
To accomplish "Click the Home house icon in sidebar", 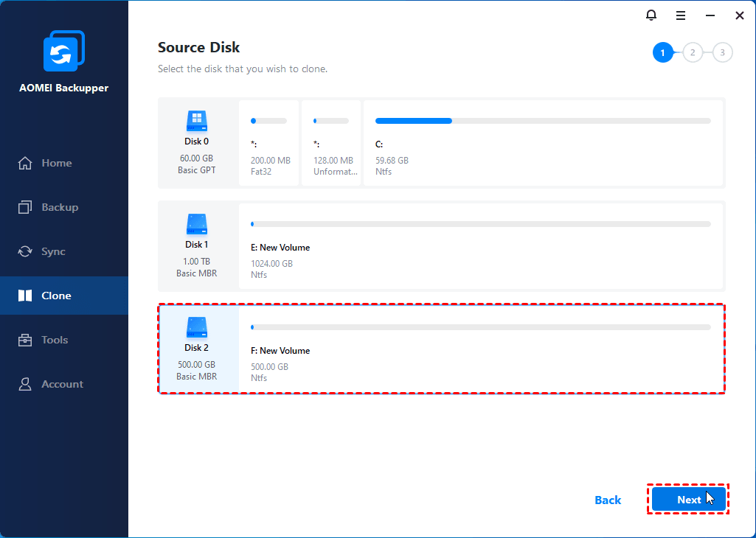I will click(x=26, y=163).
